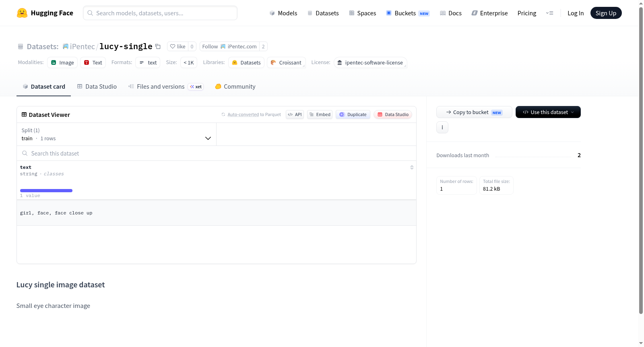Open Enterprise in the top navigation
Screen dimensions: 644x347
tap(489, 13)
